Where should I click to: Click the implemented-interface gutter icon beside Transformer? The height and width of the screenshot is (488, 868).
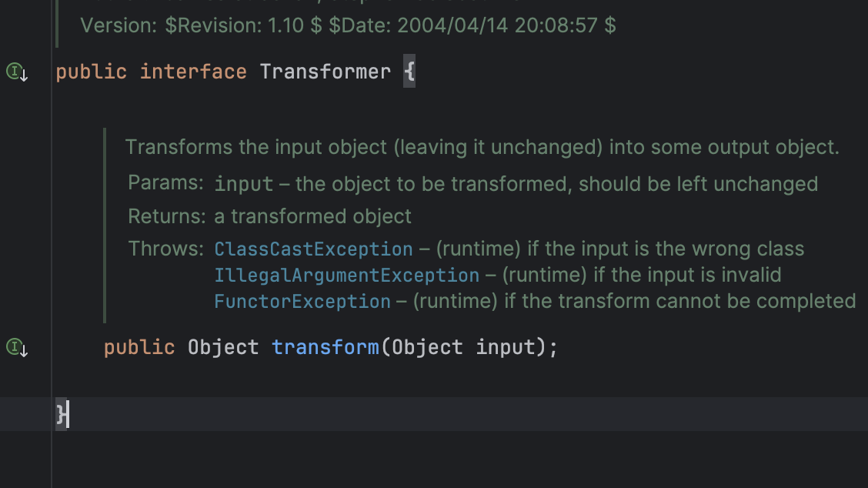(x=17, y=72)
